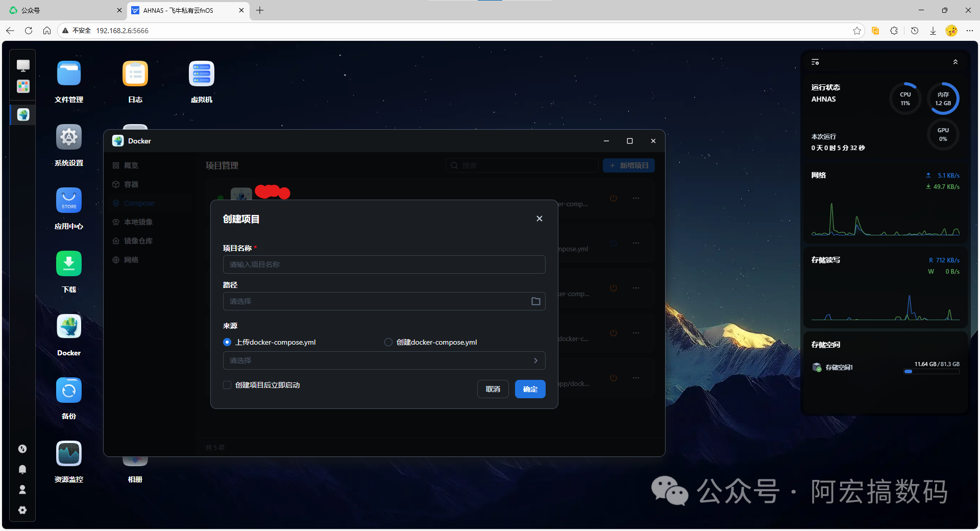Click the folder browse icon in 路径 field
980x531 pixels.
pyautogui.click(x=535, y=301)
